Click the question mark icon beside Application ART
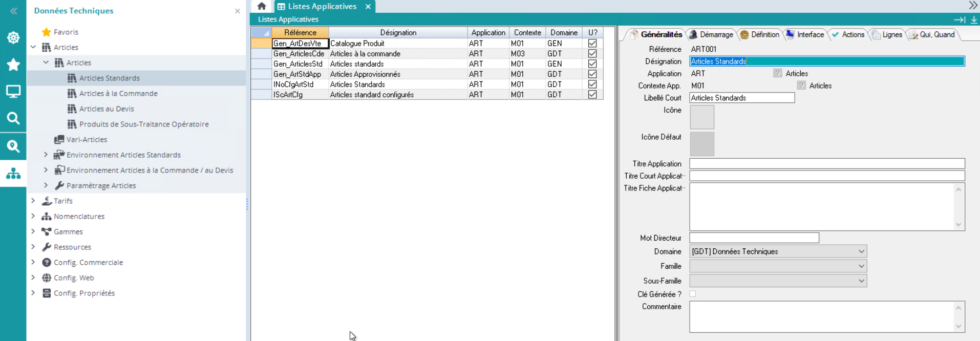Image resolution: width=980 pixels, height=341 pixels. pos(777,73)
